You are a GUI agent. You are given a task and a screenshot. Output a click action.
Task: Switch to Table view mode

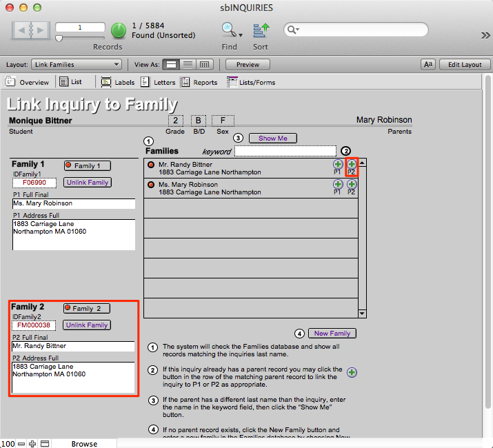[x=204, y=65]
